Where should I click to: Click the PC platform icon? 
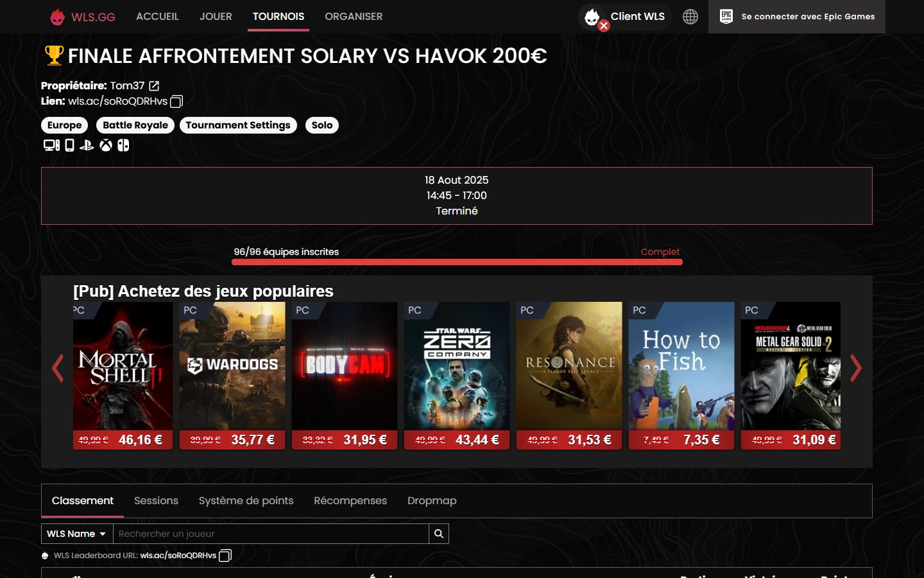[51, 145]
